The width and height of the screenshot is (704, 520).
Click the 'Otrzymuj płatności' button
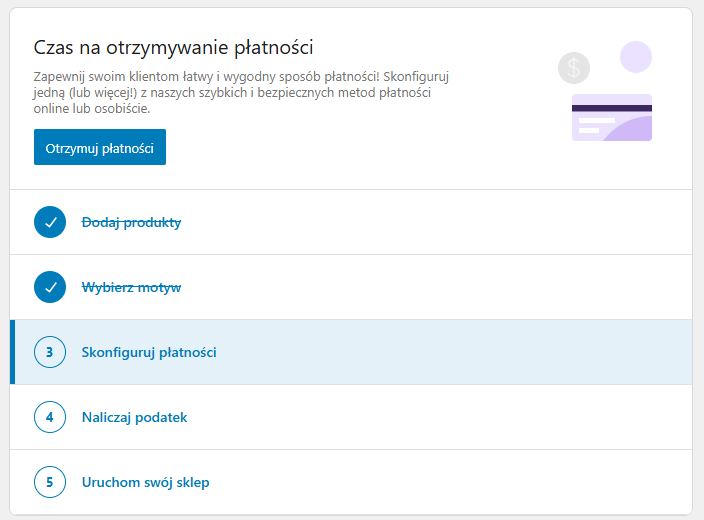coord(99,147)
